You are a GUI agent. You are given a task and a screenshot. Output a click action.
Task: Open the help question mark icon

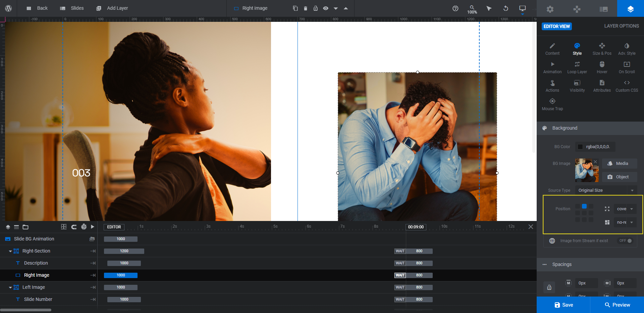(x=455, y=8)
